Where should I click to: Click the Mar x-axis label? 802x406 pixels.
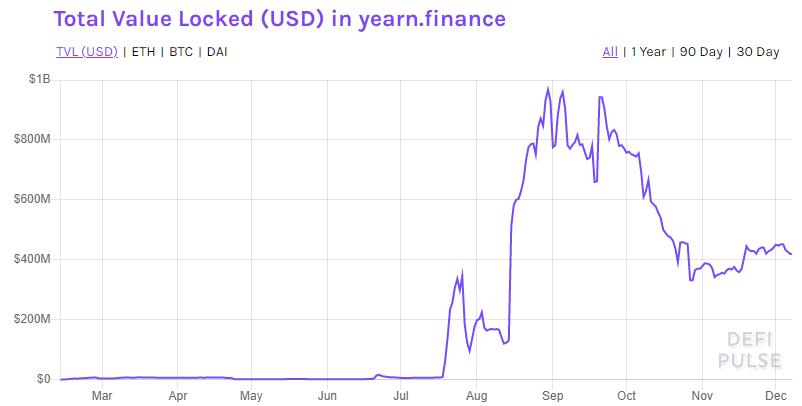(x=101, y=395)
